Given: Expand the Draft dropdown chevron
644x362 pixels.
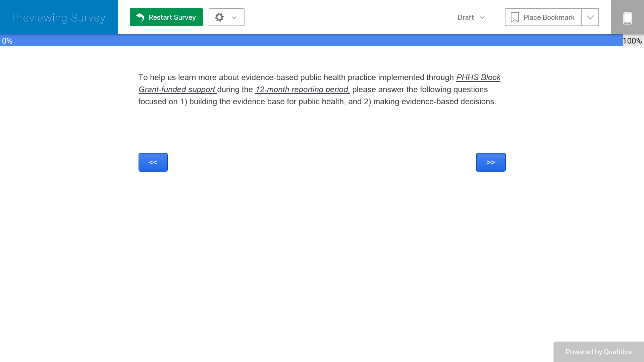Looking at the screenshot, I should click(x=482, y=17).
